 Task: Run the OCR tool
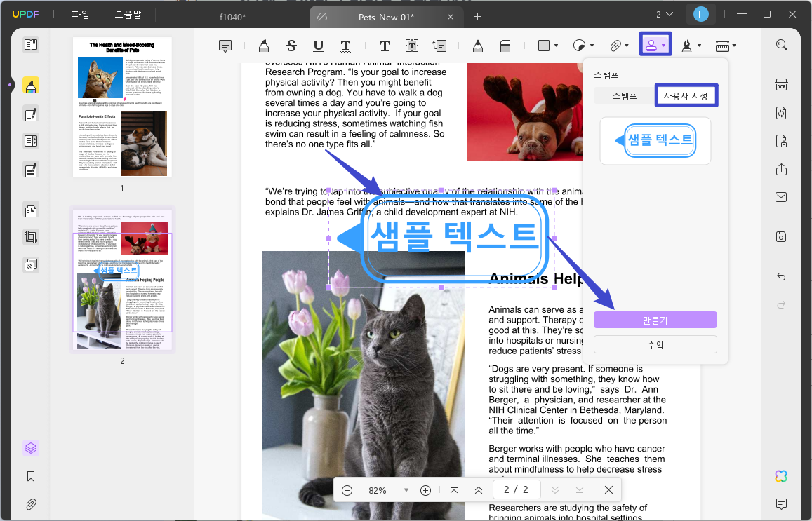pos(781,84)
